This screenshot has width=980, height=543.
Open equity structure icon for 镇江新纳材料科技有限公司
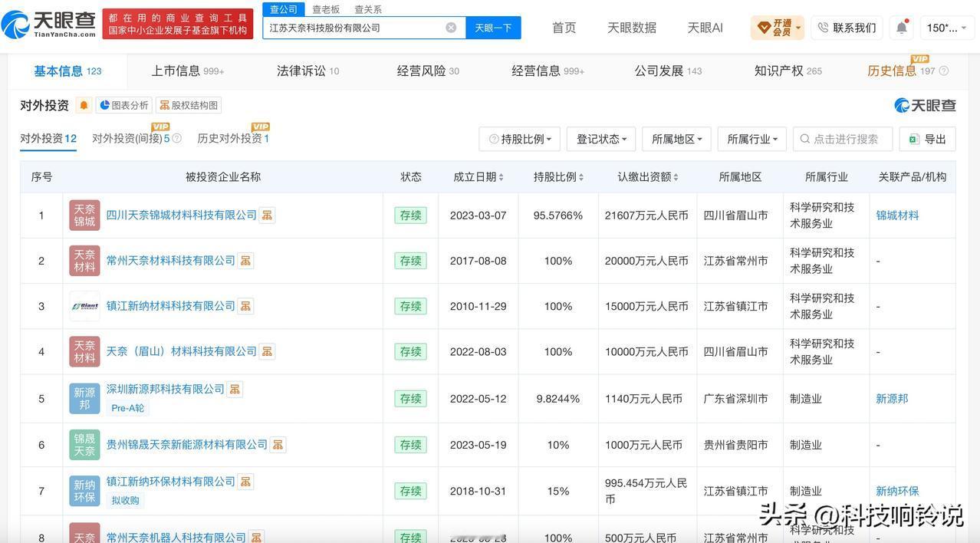click(x=245, y=306)
